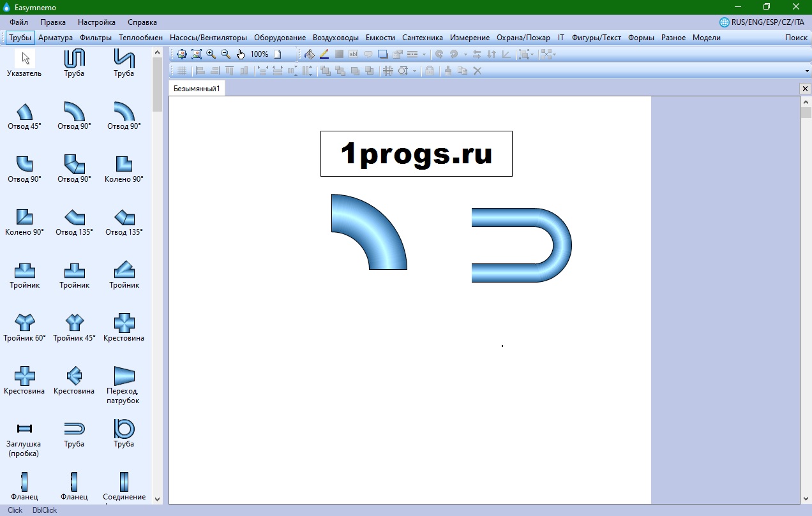Click the delete X toolbar icon
Viewport: 812px width, 516px height.
pos(477,71)
